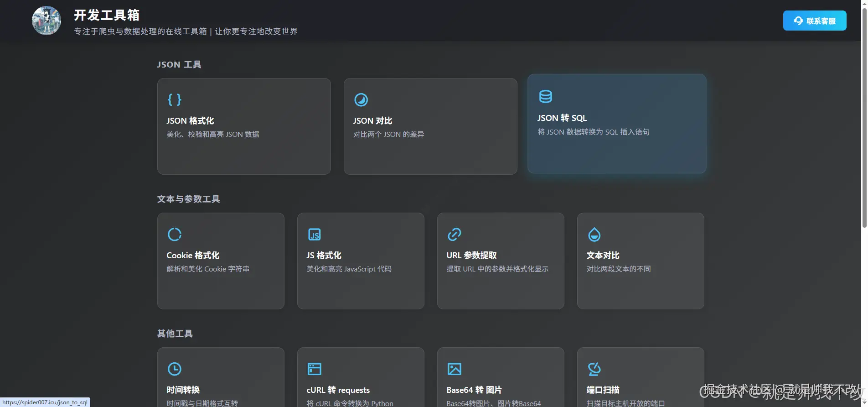Open the 联系客服 contact support button
This screenshot has width=868, height=407.
(x=815, y=21)
